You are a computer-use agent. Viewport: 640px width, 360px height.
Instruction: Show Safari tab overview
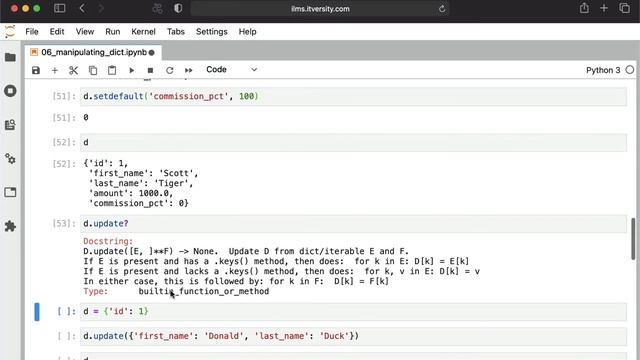click(624, 8)
